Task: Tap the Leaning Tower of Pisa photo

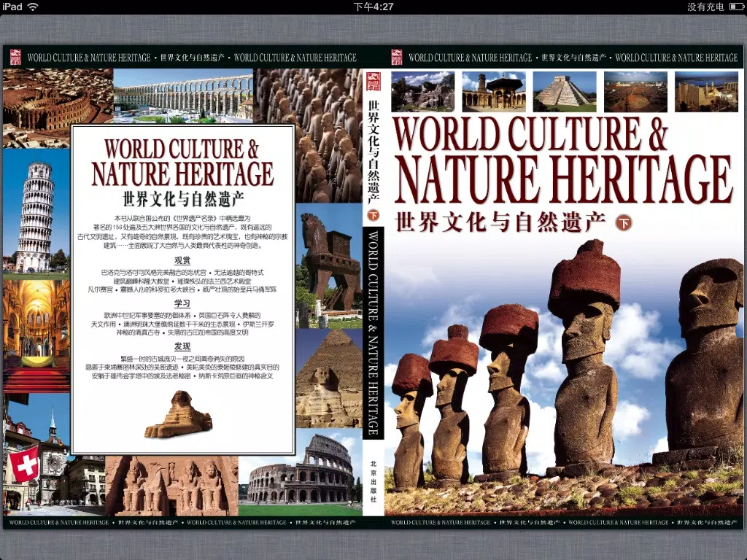Action: click(36, 213)
